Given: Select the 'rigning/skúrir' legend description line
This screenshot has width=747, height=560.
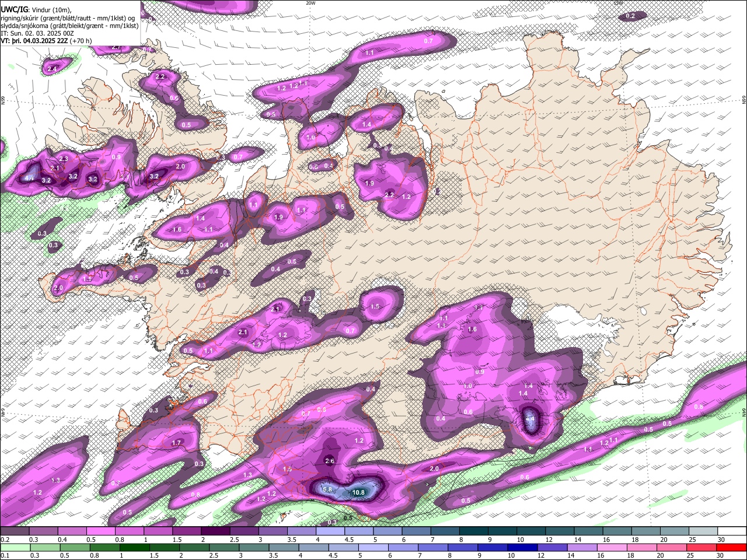Looking at the screenshot, I should coord(68,18).
